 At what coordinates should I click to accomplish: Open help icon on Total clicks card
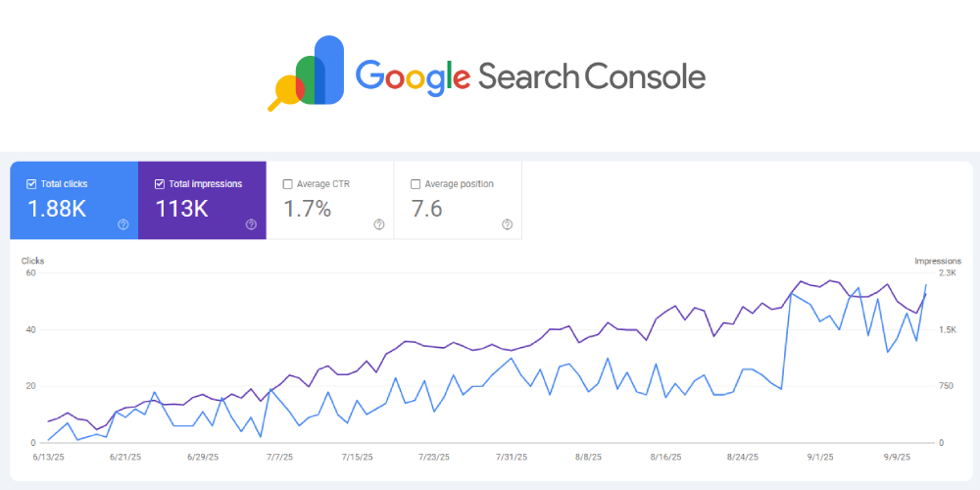tap(122, 224)
